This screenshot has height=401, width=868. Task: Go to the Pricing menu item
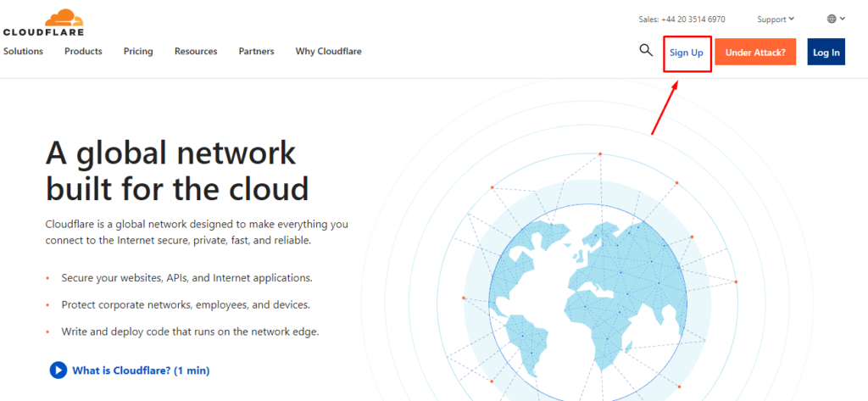click(x=138, y=52)
